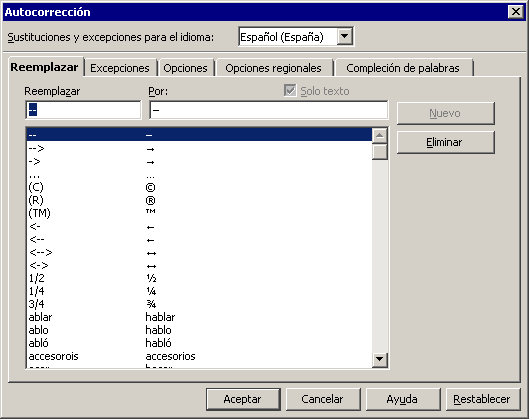Confirm with the Aceptar button
The image size is (529, 419).
tap(243, 399)
